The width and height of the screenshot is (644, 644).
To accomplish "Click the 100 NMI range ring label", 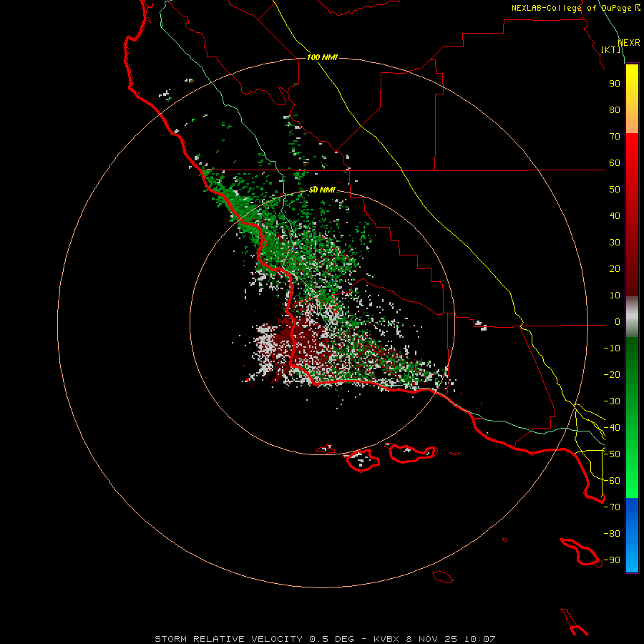I will 322,57.
